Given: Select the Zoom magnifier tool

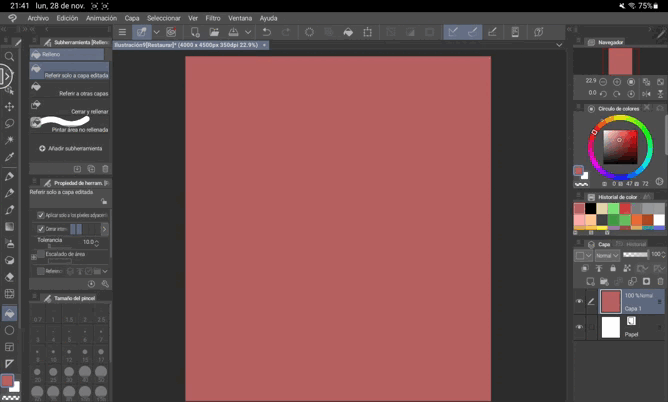Looking at the screenshot, I should (x=10, y=56).
